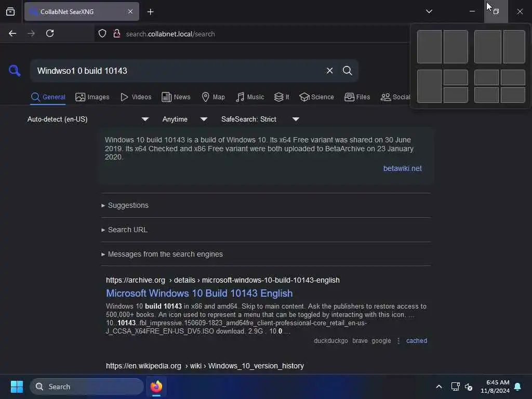Snap window to top-left quadrant of the four-zone layout
Screen dimensions: 532x399
pos(486,77)
